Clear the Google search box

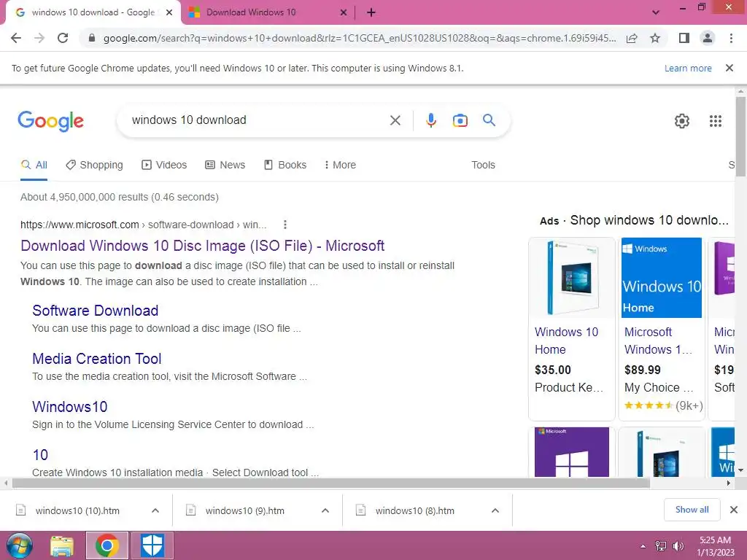click(x=395, y=120)
